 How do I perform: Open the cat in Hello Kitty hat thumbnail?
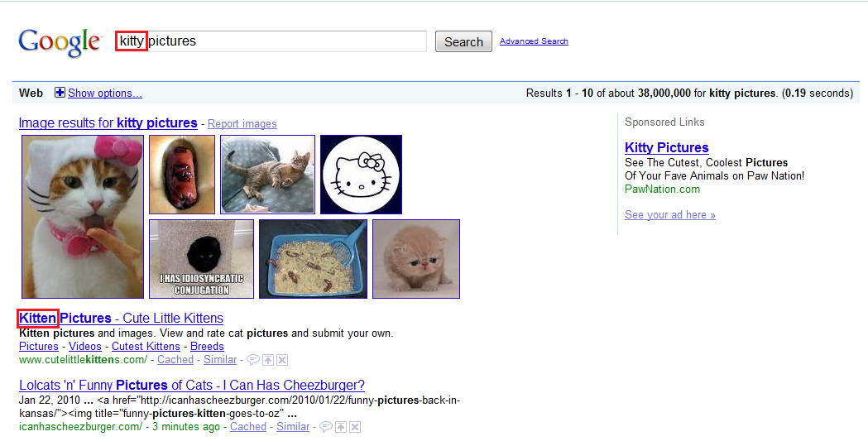(x=83, y=216)
